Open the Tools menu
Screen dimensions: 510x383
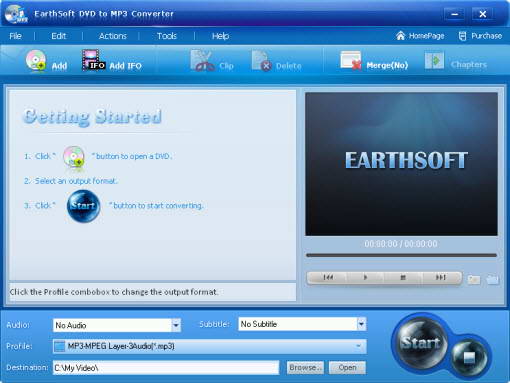click(x=167, y=36)
